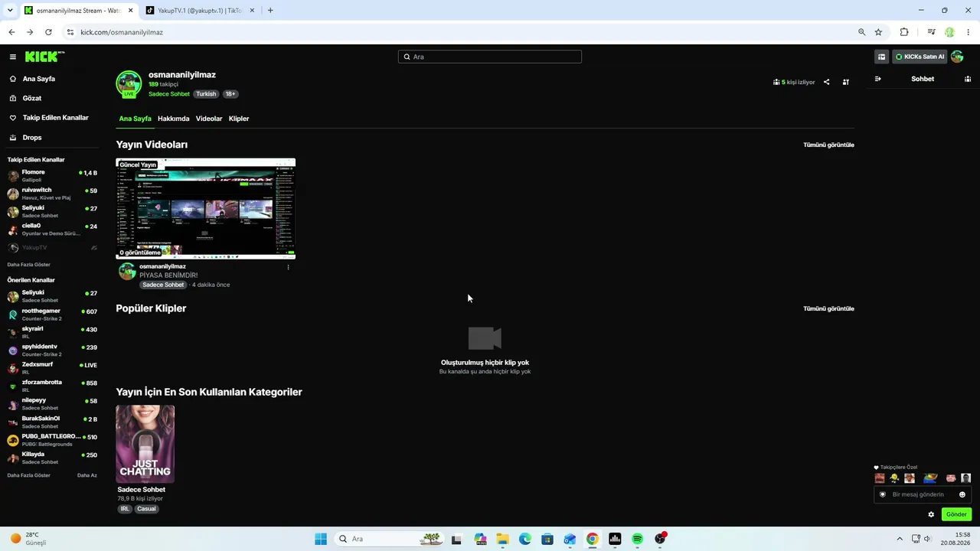Click the KICKs Satın Al button
Screen dimensions: 980x551
(x=920, y=57)
